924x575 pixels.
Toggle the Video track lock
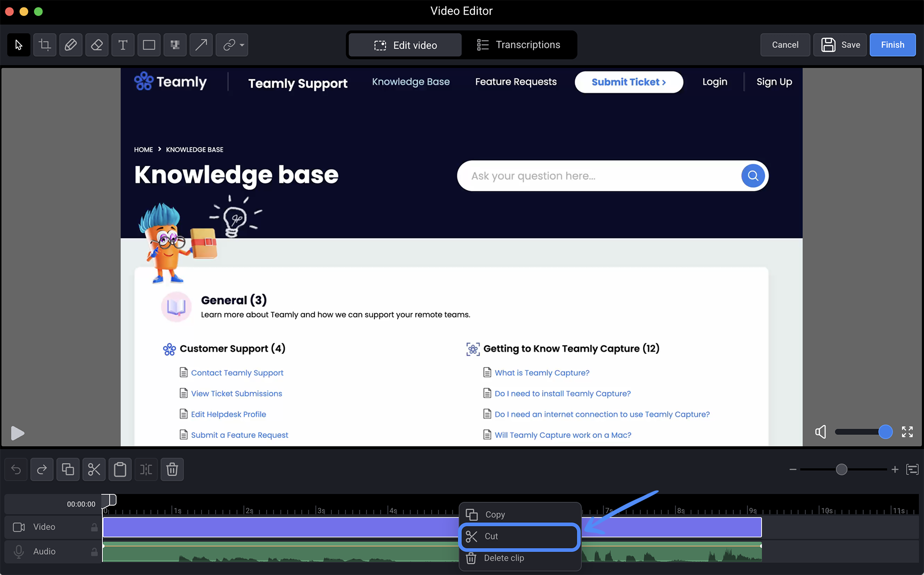pyautogui.click(x=94, y=527)
